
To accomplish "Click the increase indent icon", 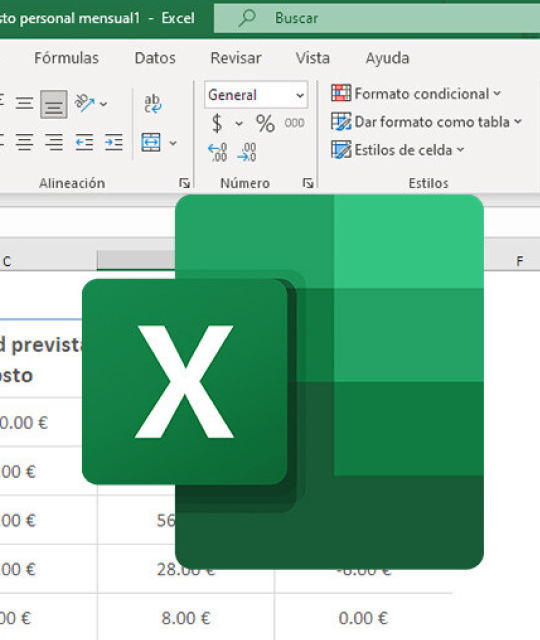I will 113,142.
